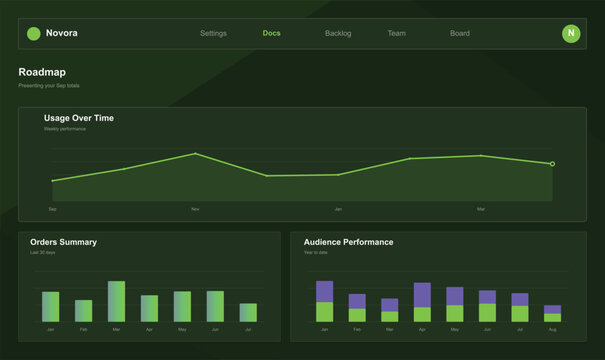Select the purple Feb segment in Audience Performance

357,301
